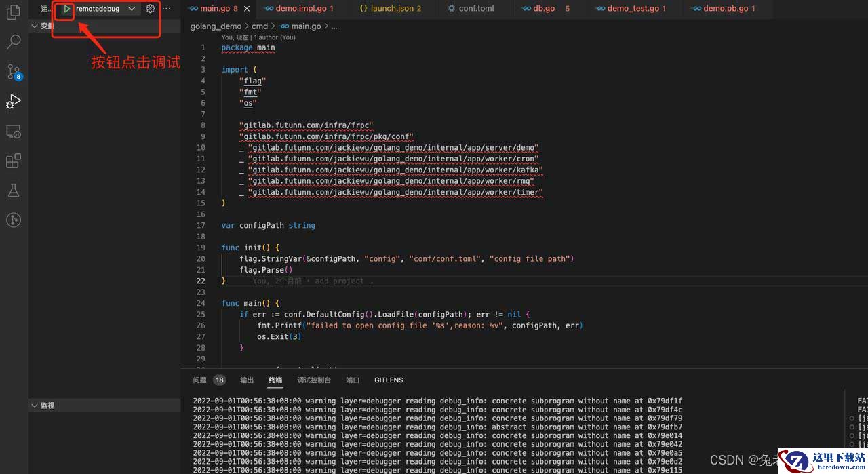Close the main.go tab
868x474 pixels.
(246, 9)
